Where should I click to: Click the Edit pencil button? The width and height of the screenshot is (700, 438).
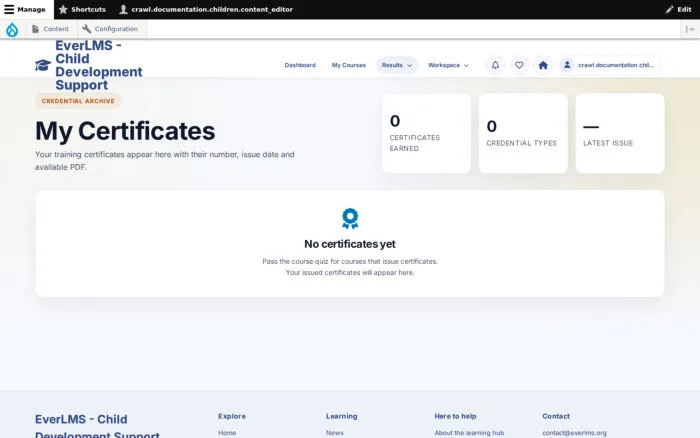pyautogui.click(x=678, y=9)
